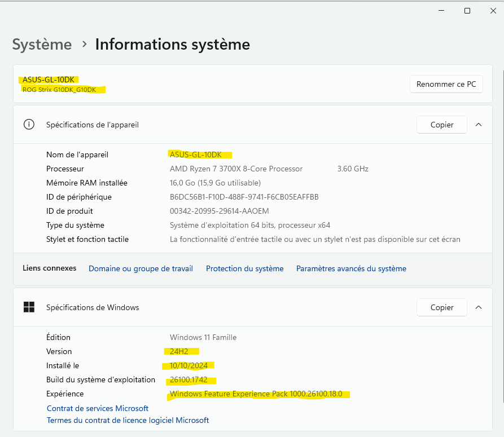Click the Informations système page title
504x437 pixels.
[173, 45]
